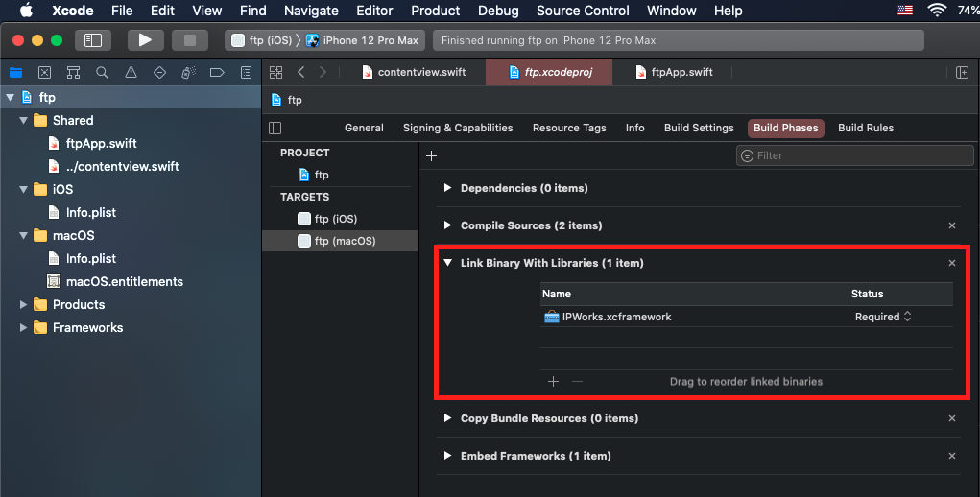Toggle the navigator sidebar button
The image size is (980, 497).
(x=93, y=40)
